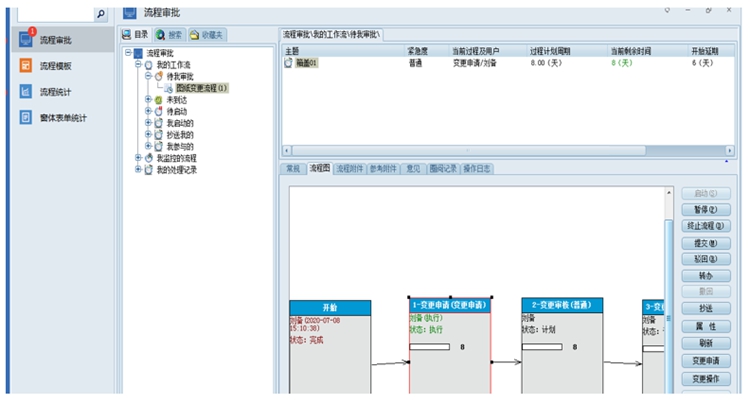Click the 箱盖01 row icon
Viewport: 750px width, 405px height.
coord(289,62)
